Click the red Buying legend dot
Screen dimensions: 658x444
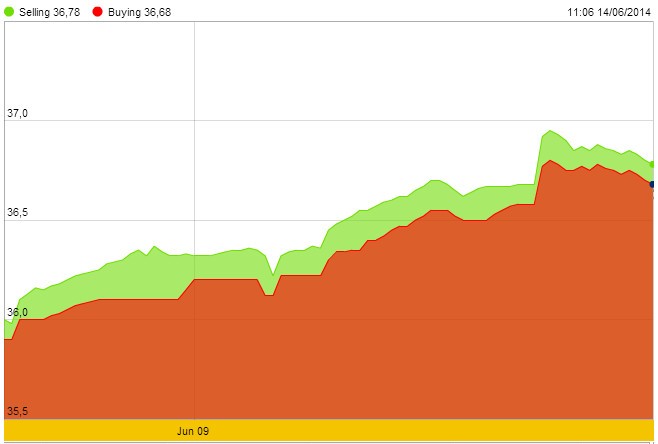pos(97,10)
